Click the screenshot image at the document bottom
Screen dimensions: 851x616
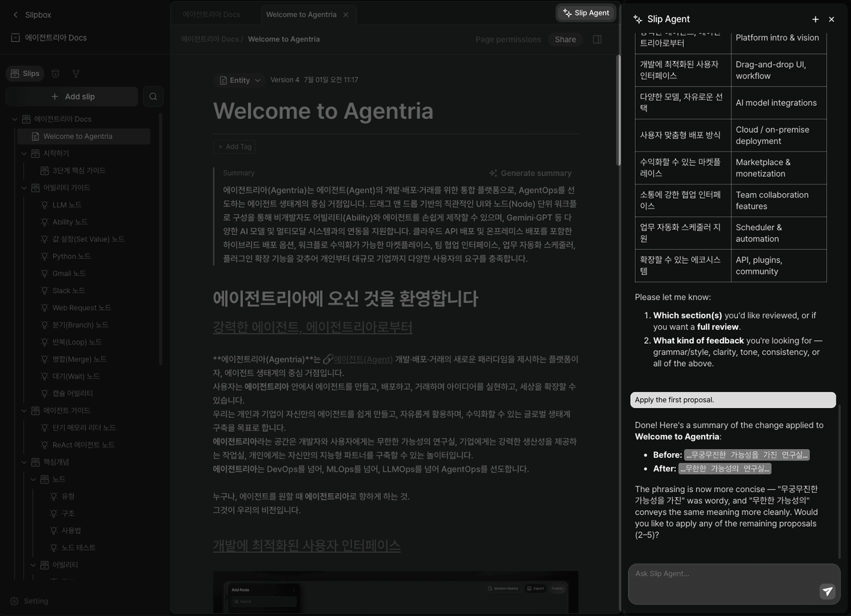[x=396, y=592]
